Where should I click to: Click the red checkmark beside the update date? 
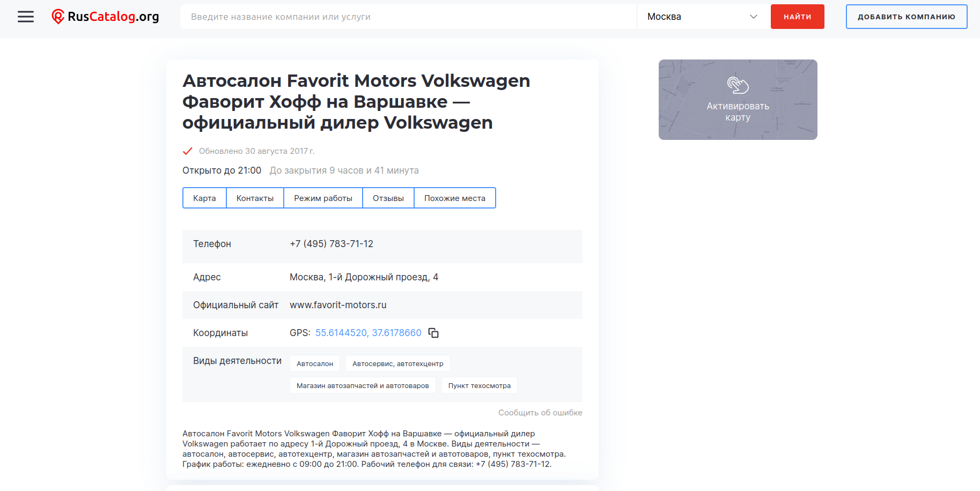click(x=188, y=151)
